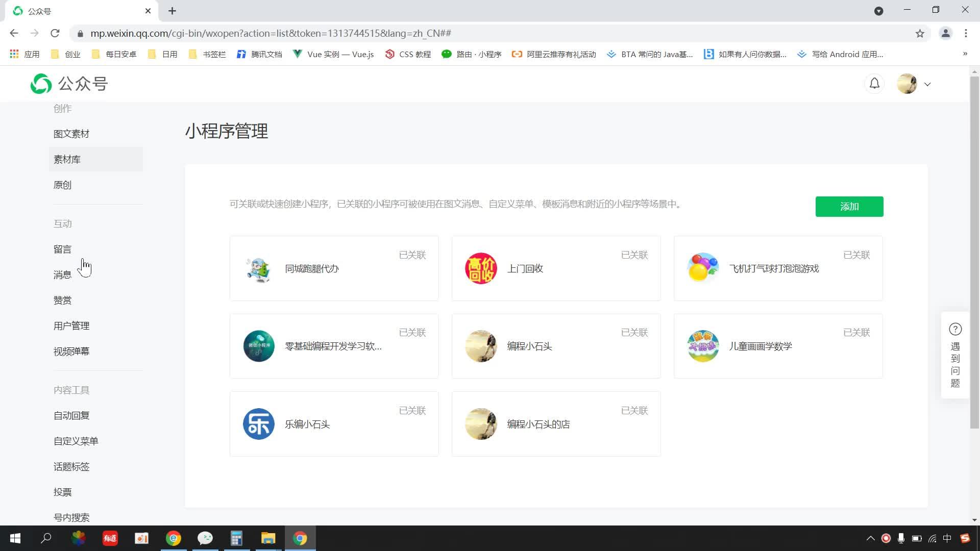Open 图文素材 in the sidebar
The width and height of the screenshot is (980, 551).
point(71,134)
